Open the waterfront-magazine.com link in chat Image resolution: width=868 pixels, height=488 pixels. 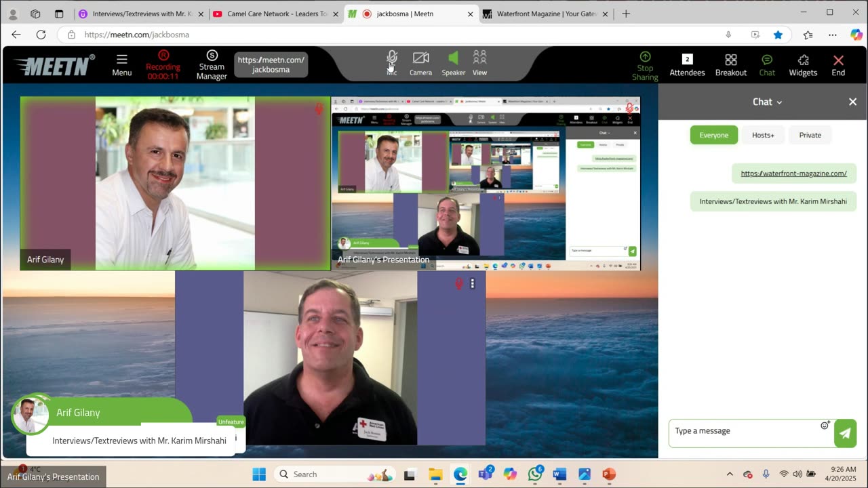pyautogui.click(x=793, y=174)
